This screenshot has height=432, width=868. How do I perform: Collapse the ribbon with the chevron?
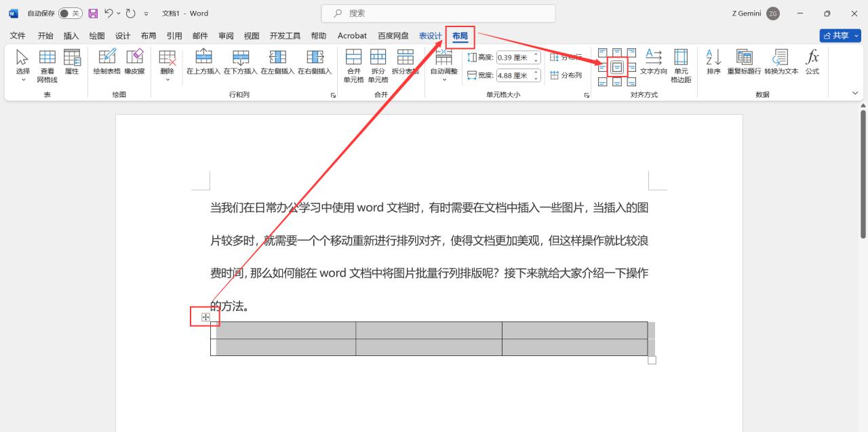(x=854, y=94)
